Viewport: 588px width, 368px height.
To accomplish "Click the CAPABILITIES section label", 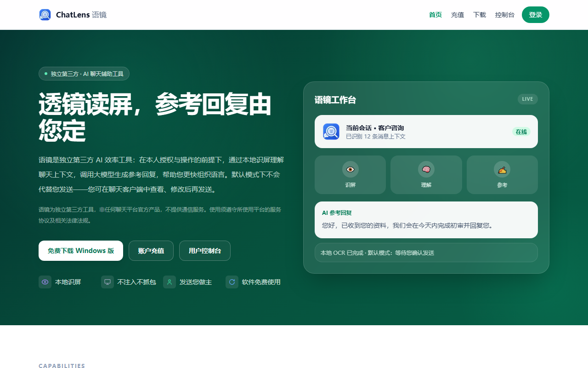I will tap(62, 366).
